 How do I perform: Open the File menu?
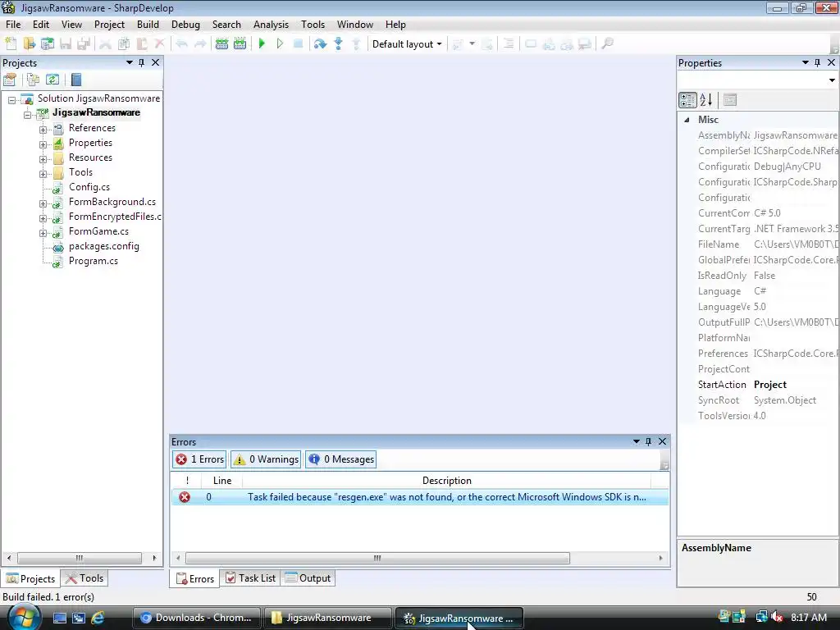tap(13, 25)
